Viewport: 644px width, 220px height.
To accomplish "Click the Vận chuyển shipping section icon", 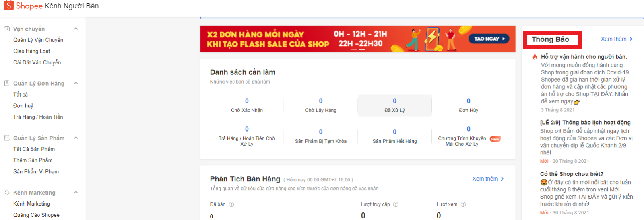I will [7, 29].
